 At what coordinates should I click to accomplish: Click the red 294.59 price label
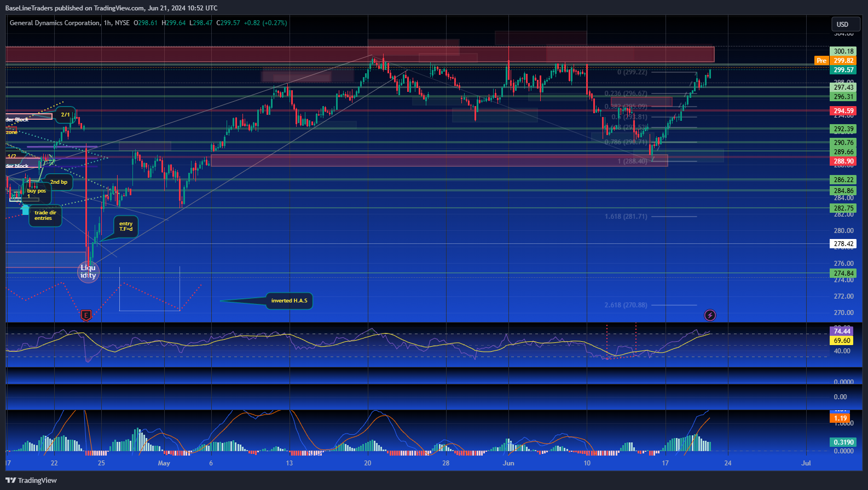point(843,111)
